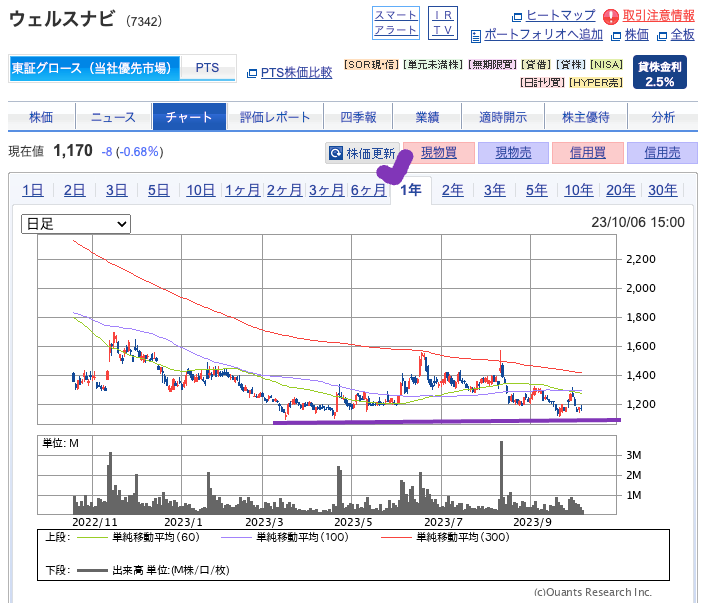This screenshot has height=603, width=705.
Task: Click the PTS株価比較 popup window icon
Action: (x=252, y=73)
